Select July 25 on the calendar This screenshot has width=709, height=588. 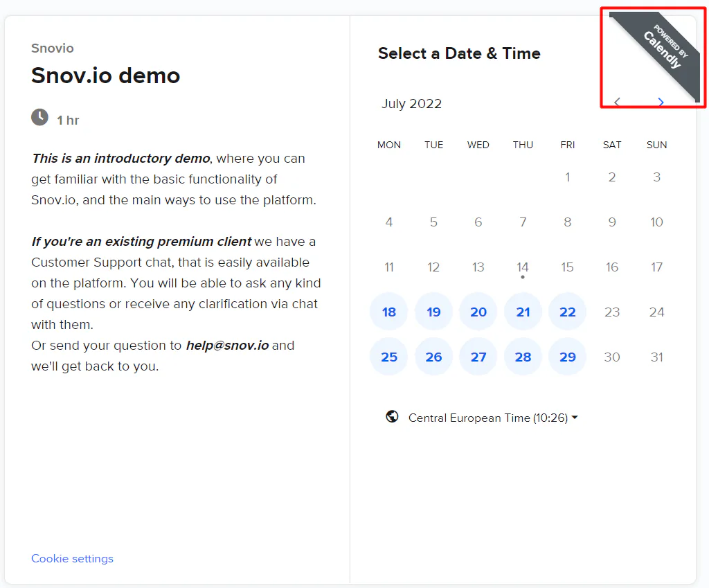click(389, 357)
